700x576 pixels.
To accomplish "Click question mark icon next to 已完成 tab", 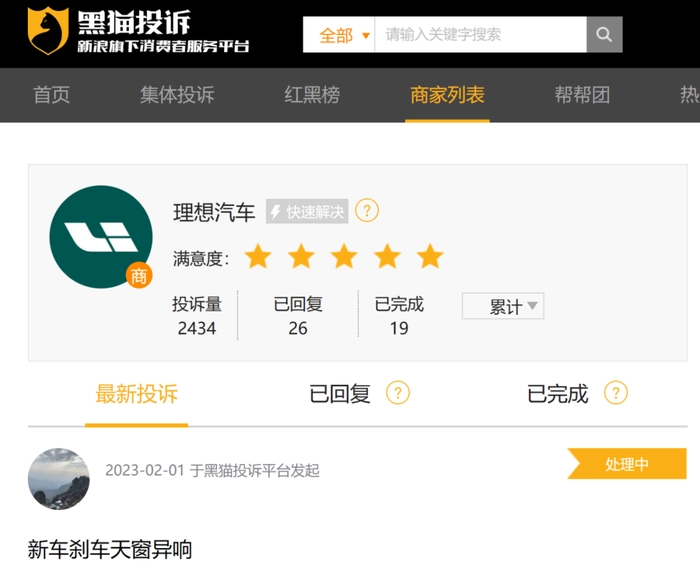I will pyautogui.click(x=616, y=393).
